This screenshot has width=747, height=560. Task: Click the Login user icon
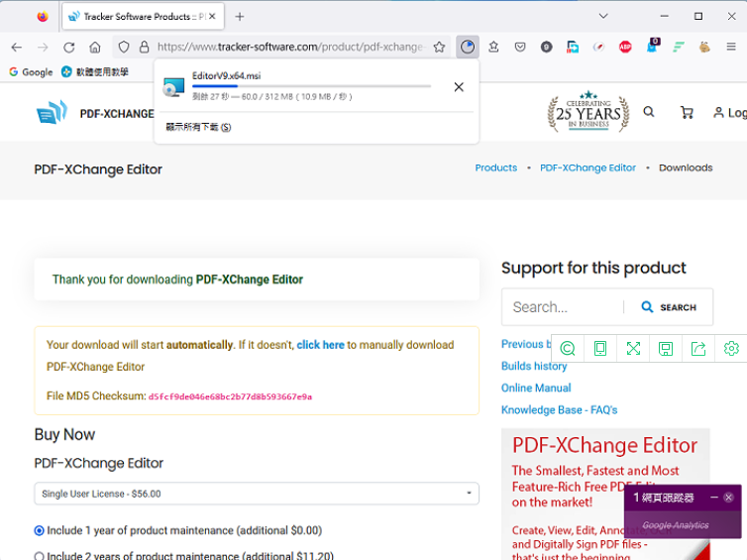729,112
